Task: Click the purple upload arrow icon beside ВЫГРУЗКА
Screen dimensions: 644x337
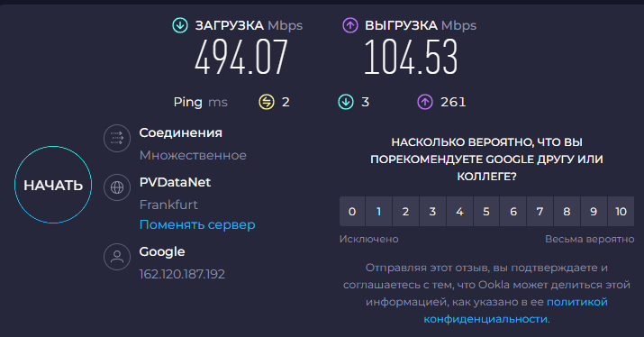Action: coord(350,25)
